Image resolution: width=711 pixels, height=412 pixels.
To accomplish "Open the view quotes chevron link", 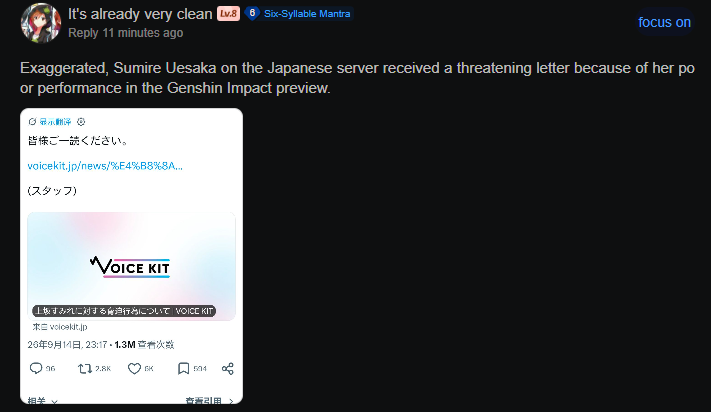I will coord(209,401).
